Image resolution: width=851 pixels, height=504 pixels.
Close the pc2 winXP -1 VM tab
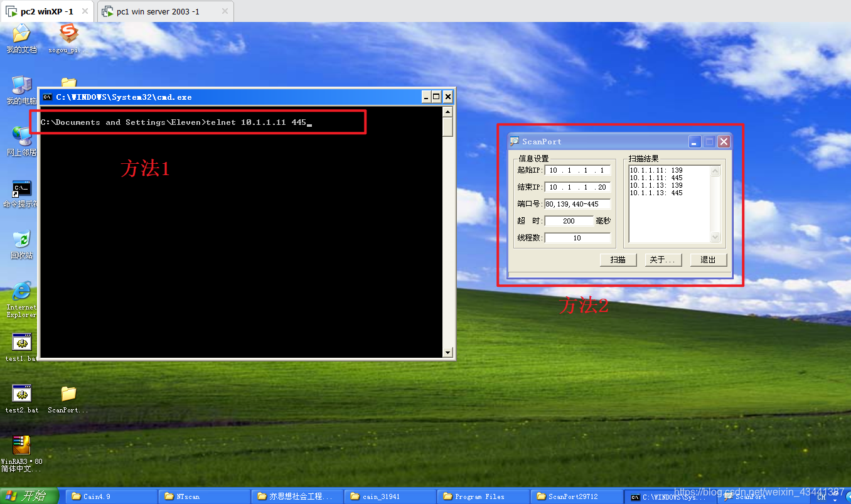coord(85,11)
